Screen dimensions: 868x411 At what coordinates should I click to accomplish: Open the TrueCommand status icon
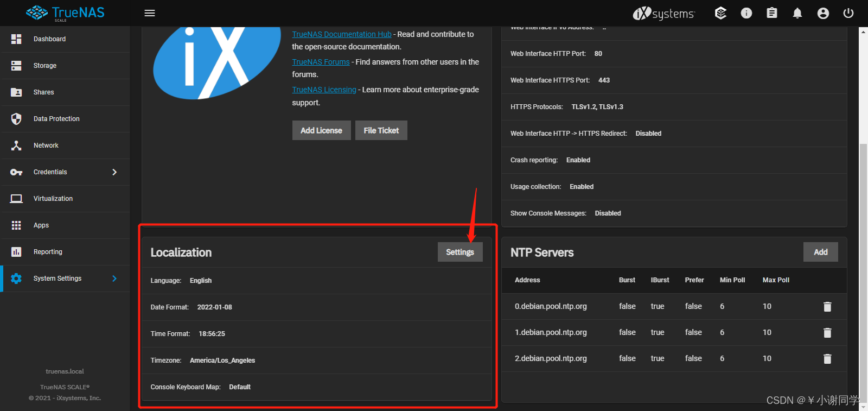(720, 13)
